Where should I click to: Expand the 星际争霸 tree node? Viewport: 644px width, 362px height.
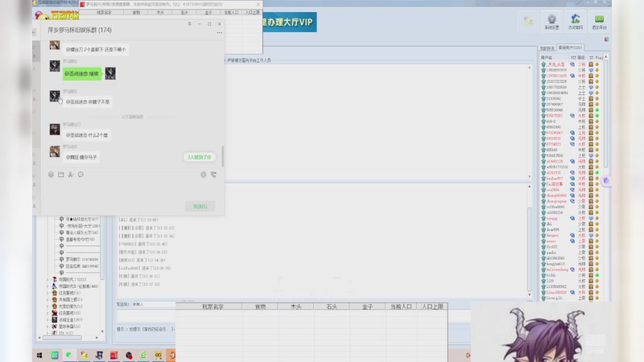pyautogui.click(x=47, y=327)
